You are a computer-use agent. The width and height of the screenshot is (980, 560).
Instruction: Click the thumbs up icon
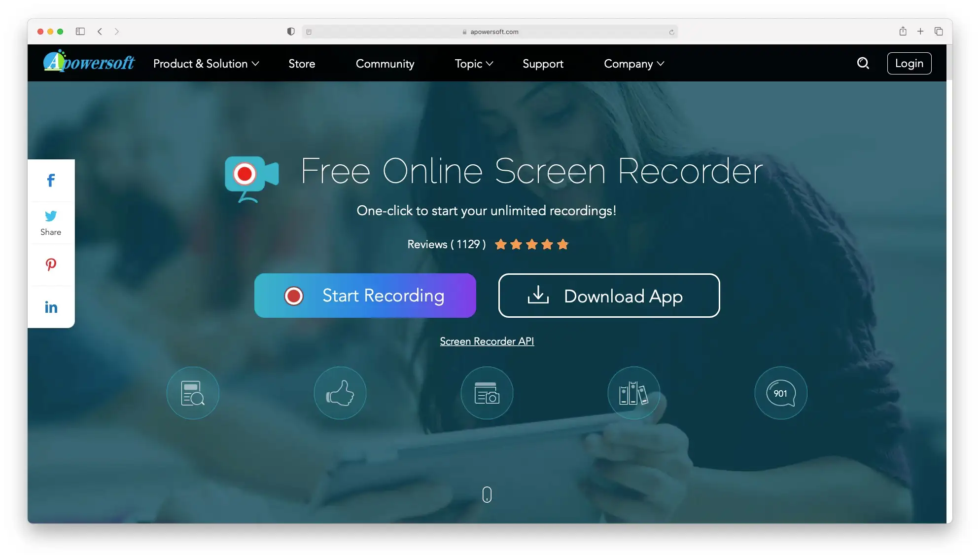340,393
